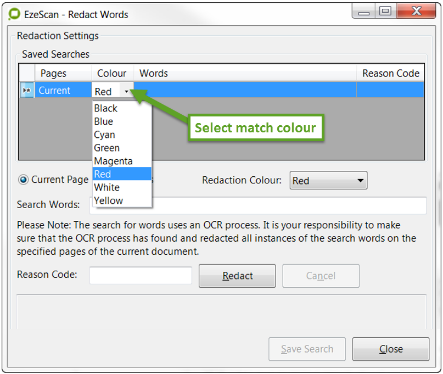Focus the Reason Code input field
The height and width of the screenshot is (374, 443).
141,275
